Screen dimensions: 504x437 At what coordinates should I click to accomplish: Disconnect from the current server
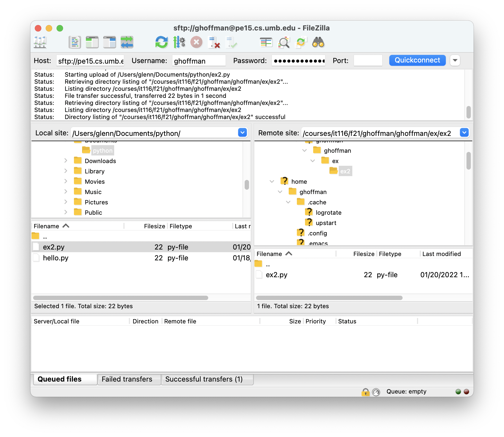coord(214,42)
